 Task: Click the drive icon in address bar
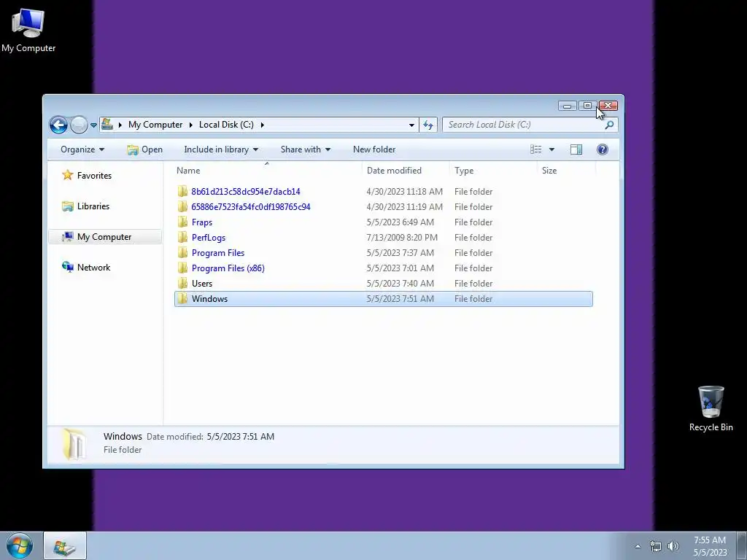[107, 124]
